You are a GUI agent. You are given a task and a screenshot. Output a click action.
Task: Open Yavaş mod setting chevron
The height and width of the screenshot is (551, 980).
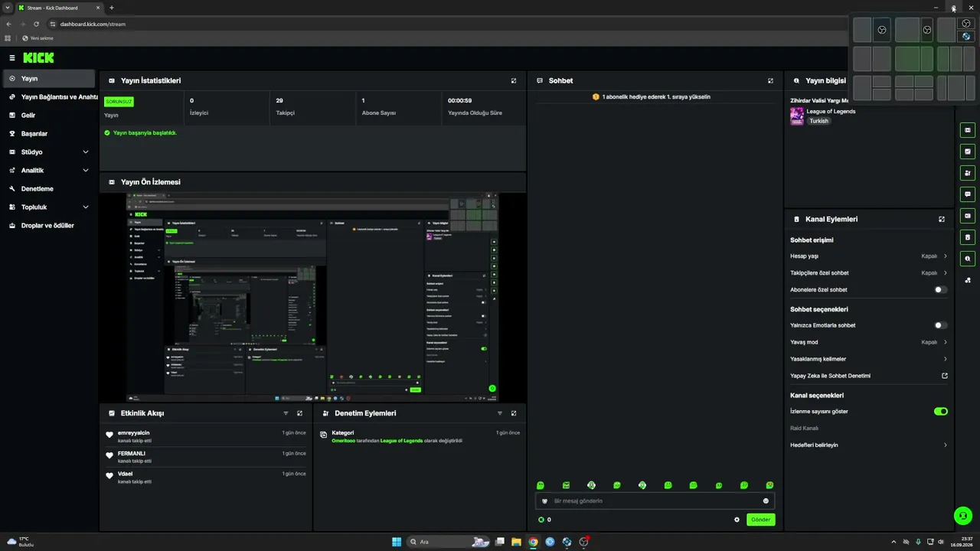tap(946, 342)
